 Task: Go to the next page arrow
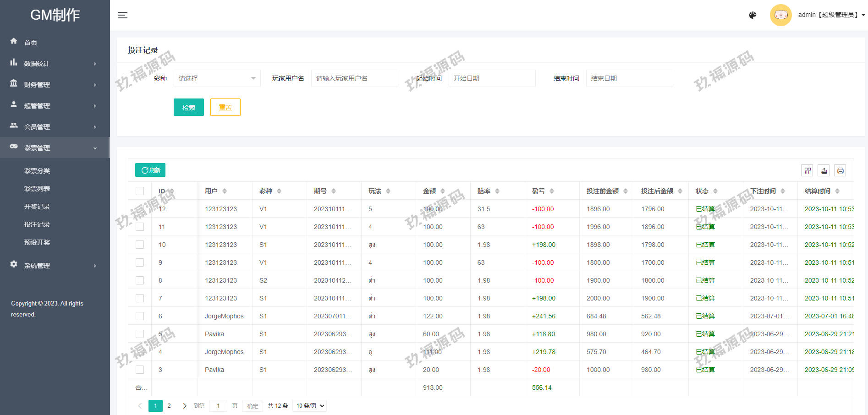[185, 406]
